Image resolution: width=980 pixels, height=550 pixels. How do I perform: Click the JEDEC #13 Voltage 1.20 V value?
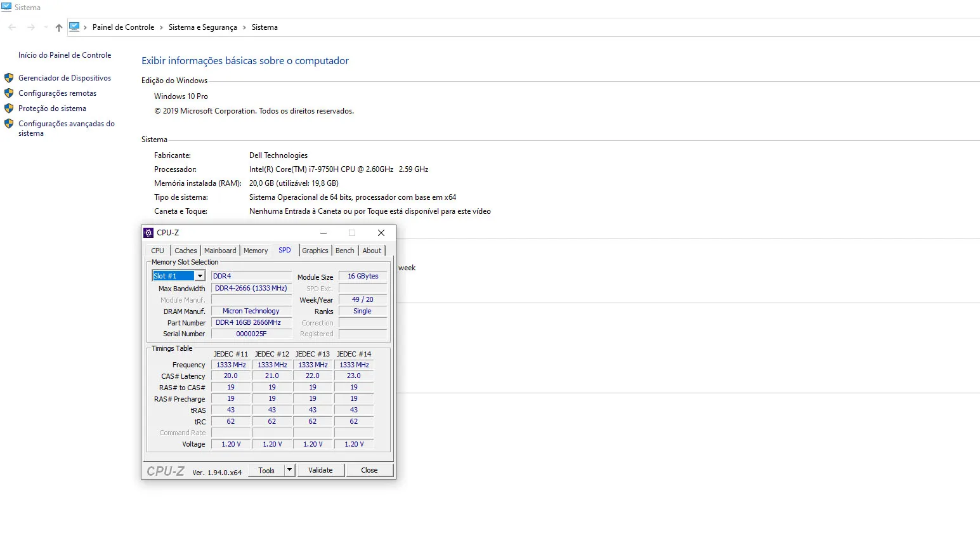point(313,444)
